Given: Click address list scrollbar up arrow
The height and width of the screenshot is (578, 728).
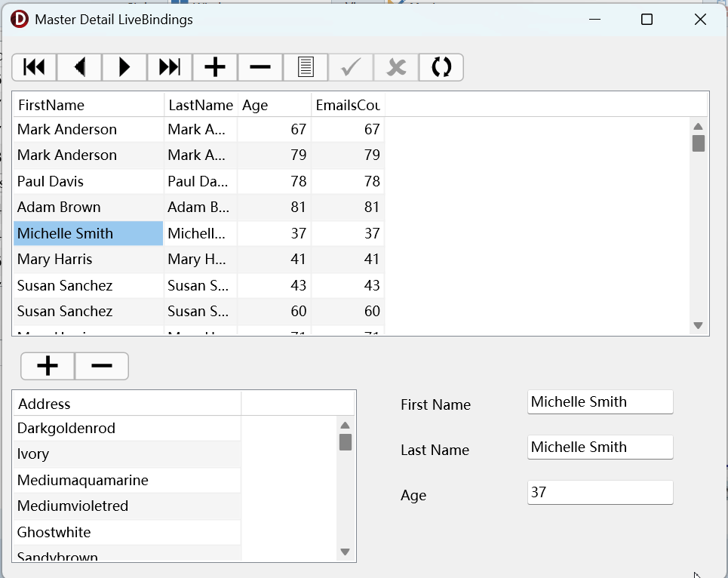Looking at the screenshot, I should (345, 426).
